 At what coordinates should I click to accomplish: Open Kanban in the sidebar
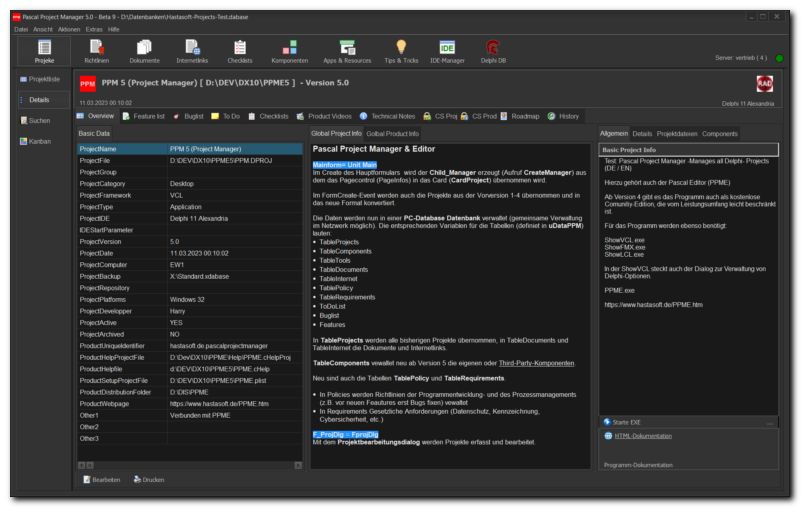[35, 141]
